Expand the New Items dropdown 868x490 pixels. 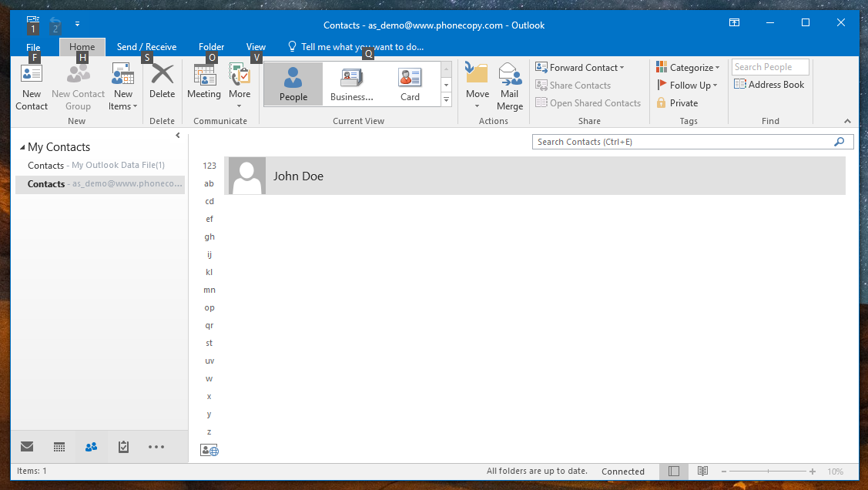(x=123, y=88)
